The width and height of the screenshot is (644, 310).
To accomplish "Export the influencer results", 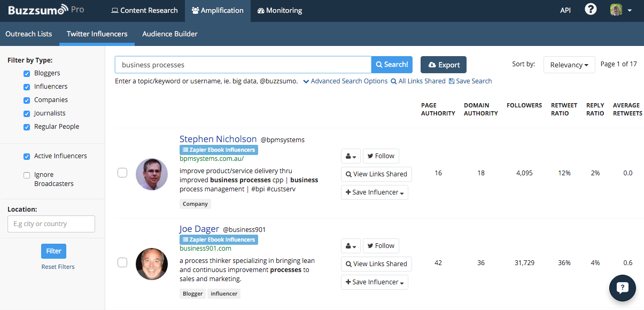I will point(444,65).
